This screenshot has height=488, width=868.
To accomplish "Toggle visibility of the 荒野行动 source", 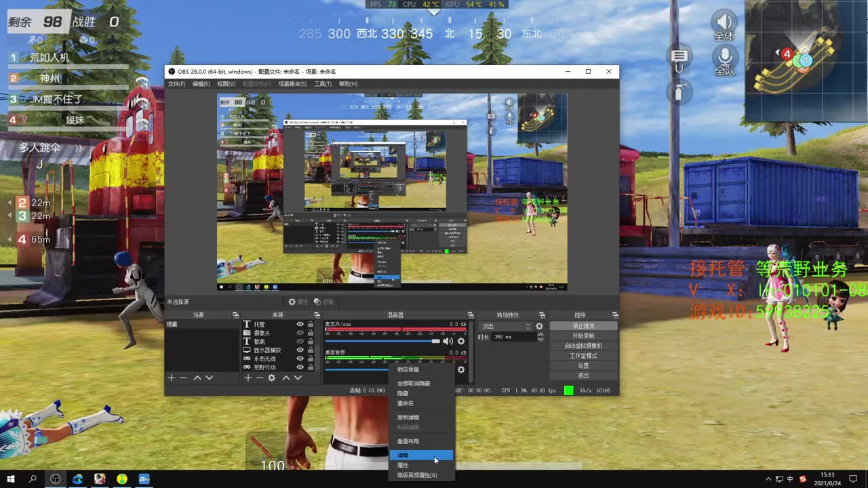I will [300, 367].
